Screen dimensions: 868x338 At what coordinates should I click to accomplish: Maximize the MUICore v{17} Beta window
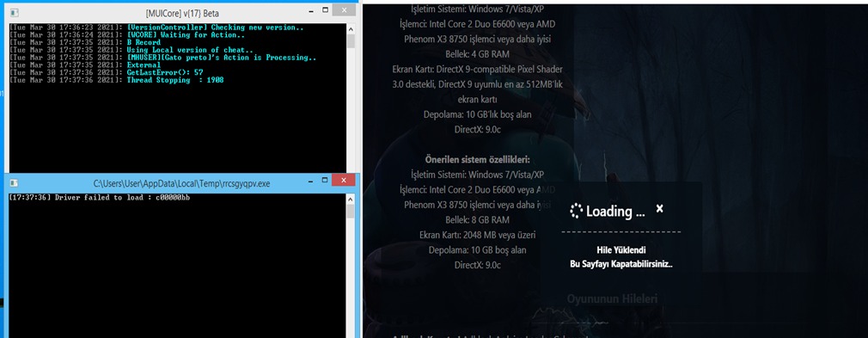326,10
